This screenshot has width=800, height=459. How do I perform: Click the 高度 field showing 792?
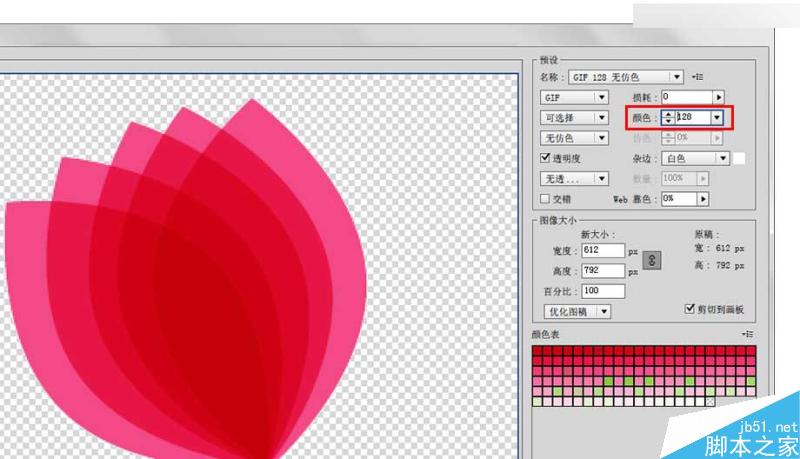point(603,270)
